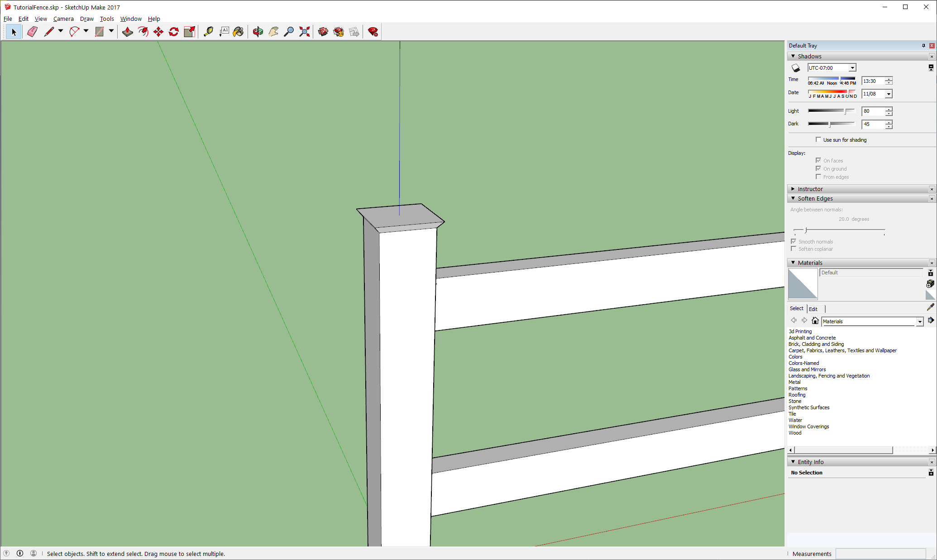Expand the Instructor panel
937x560 pixels.
(810, 189)
